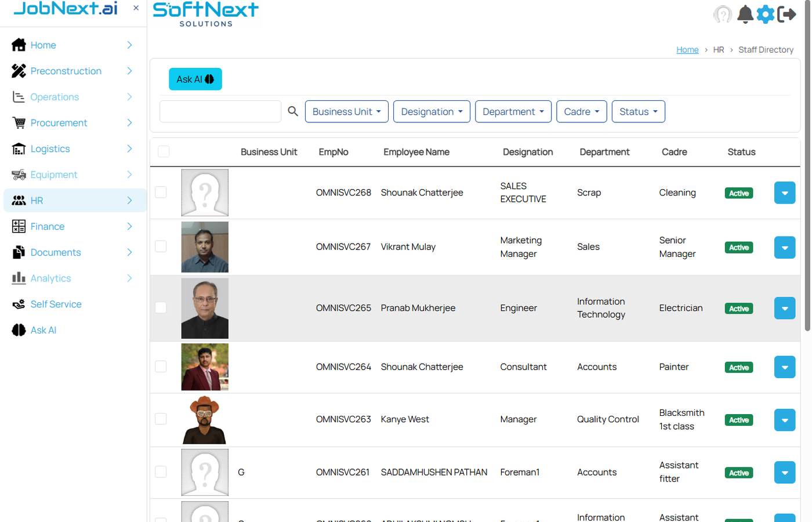Open the Cadre filter dropdown

click(x=581, y=111)
